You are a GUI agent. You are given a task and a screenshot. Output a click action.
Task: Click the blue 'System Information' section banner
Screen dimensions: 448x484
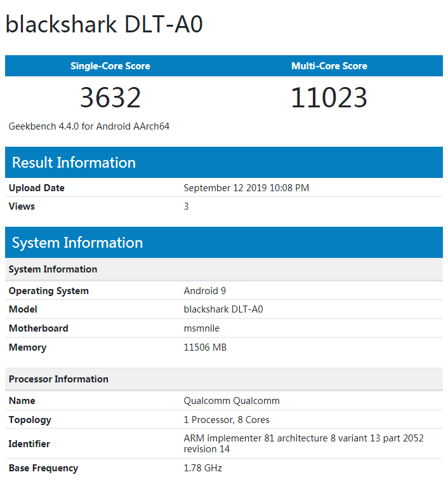click(x=224, y=242)
